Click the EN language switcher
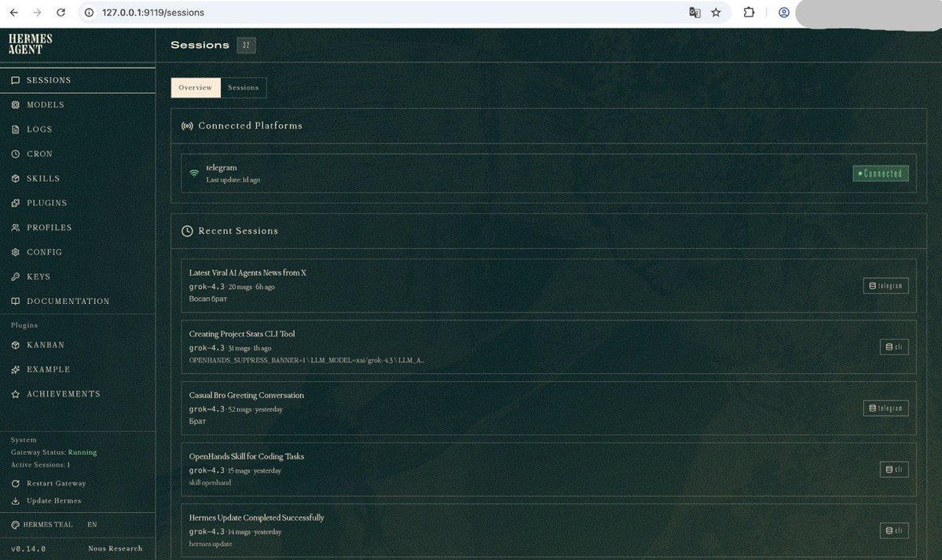The height and width of the screenshot is (560, 942). 92,525
